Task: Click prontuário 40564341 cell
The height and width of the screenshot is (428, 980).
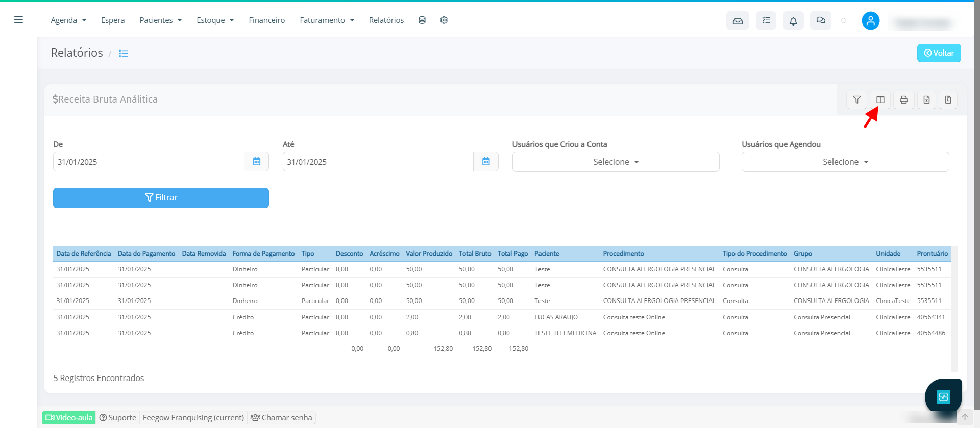Action: tap(931, 317)
